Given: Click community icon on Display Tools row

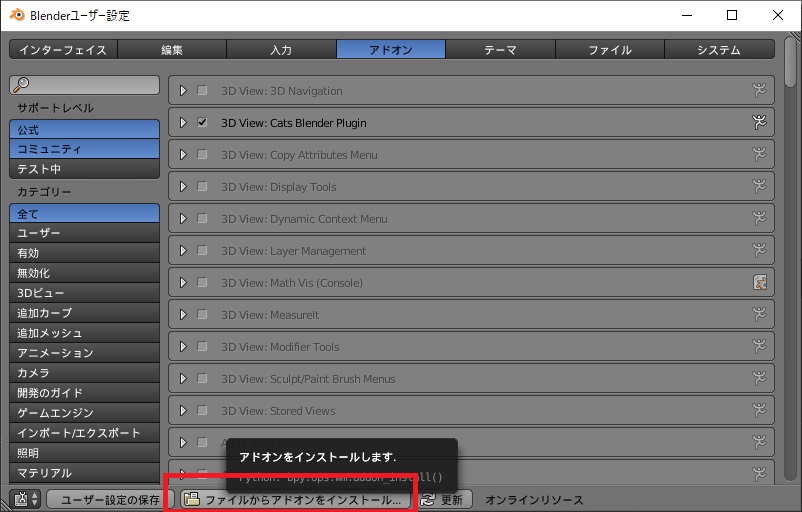Looking at the screenshot, I should click(x=759, y=186).
